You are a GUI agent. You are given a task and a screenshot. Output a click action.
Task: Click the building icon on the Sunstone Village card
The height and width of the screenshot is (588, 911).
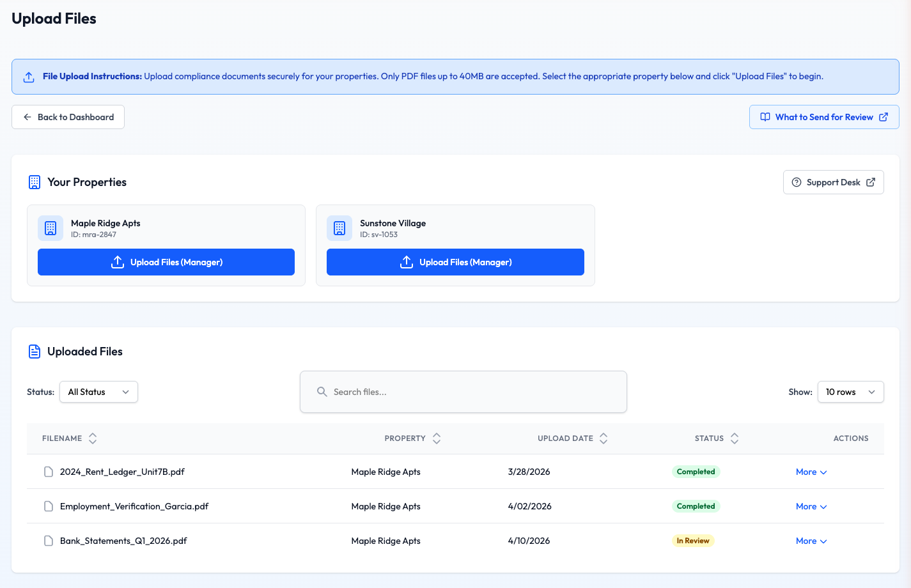coord(339,228)
